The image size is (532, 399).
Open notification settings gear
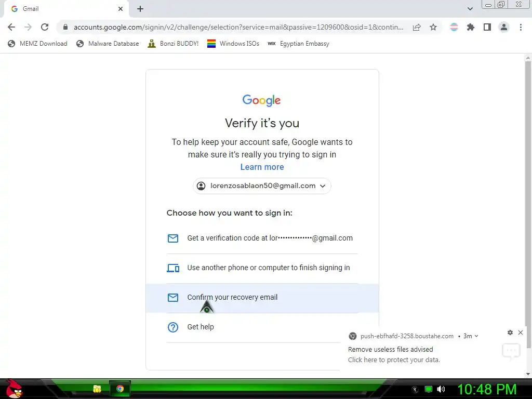tap(510, 332)
